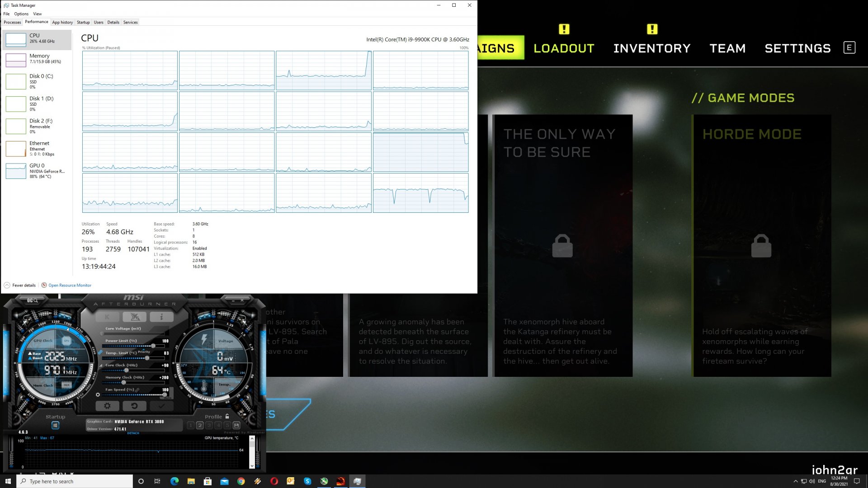868x488 pixels.
Task: Expand hidden system tray icons chevron
Action: click(x=796, y=481)
